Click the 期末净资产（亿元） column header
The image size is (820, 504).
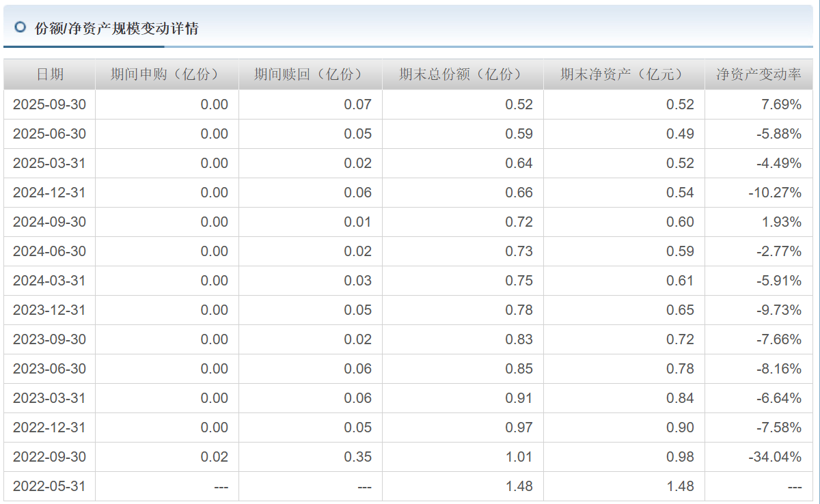tap(623, 74)
